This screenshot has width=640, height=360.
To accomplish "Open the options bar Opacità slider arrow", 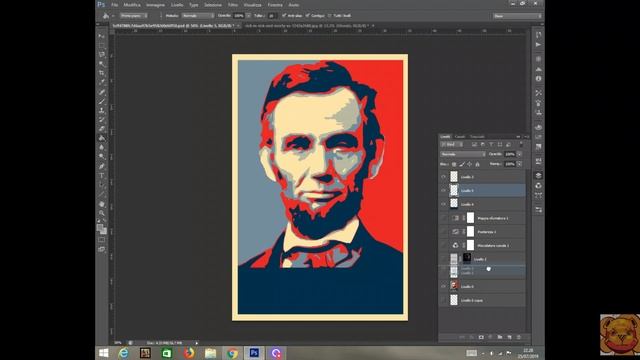I will 248,16.
